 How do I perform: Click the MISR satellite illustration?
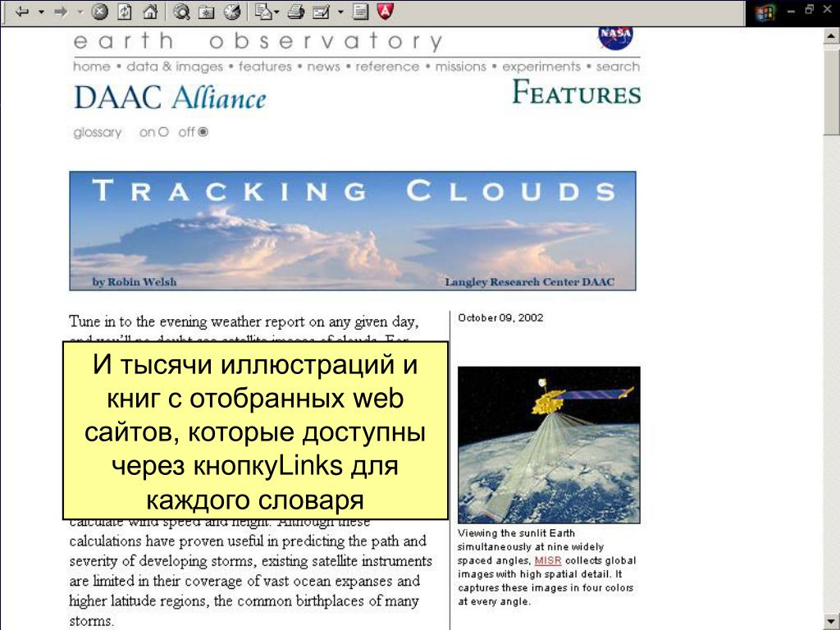click(x=549, y=445)
